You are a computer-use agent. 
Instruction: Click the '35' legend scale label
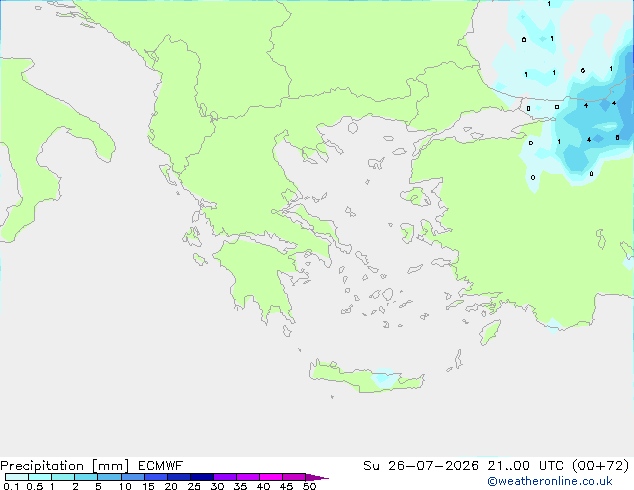[240, 486]
